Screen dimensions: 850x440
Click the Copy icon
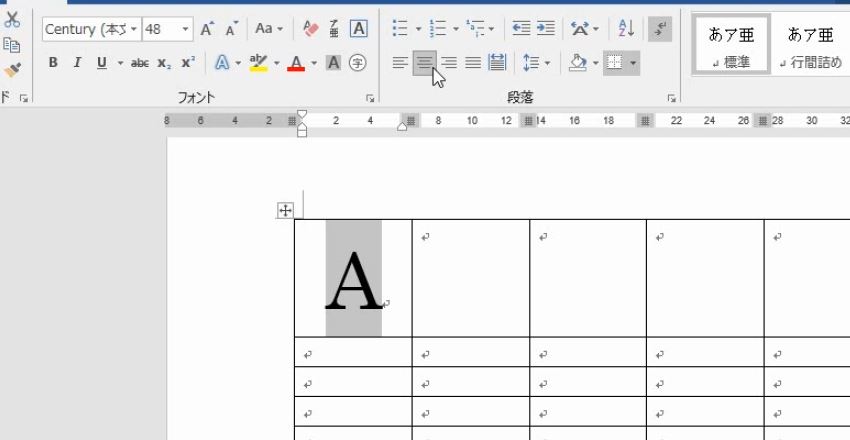(x=11, y=45)
